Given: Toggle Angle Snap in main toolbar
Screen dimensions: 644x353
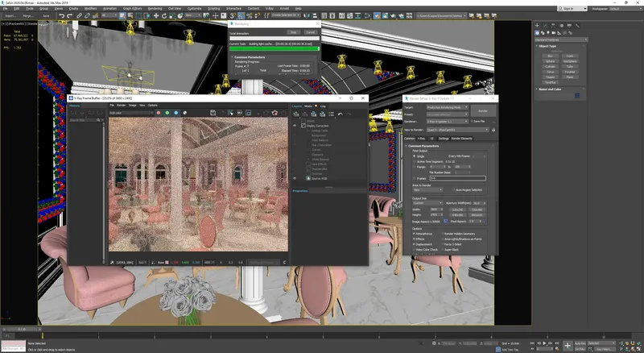Looking at the screenshot, I should click(241, 15).
